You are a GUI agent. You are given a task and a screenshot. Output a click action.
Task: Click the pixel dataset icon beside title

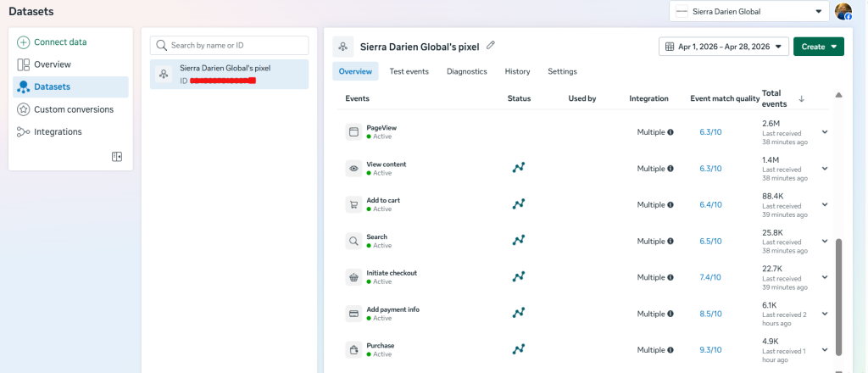343,47
